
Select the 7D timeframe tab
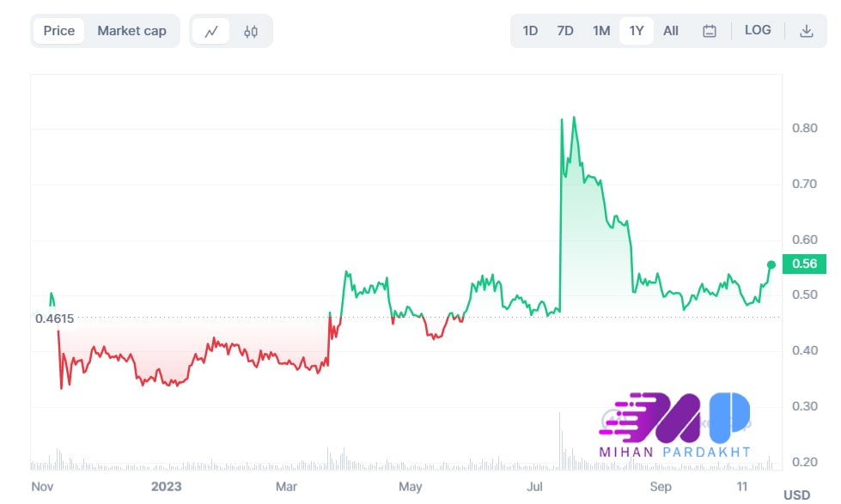(x=564, y=29)
